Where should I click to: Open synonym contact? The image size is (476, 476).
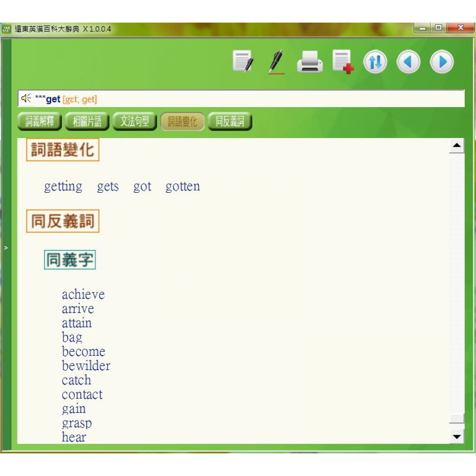[x=82, y=394]
